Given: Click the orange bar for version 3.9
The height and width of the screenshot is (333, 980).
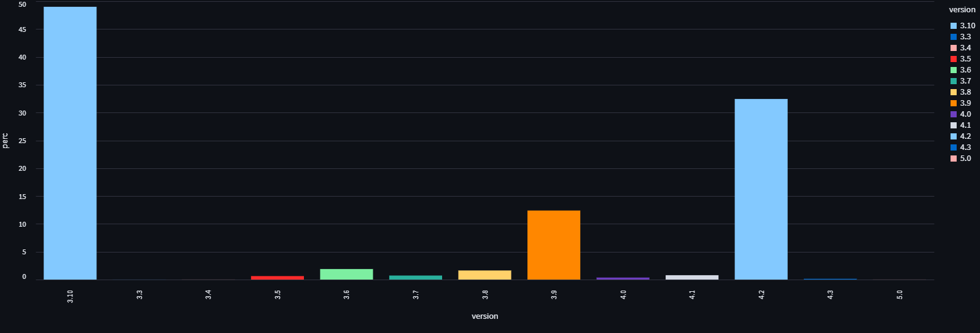Looking at the screenshot, I should pos(554,245).
